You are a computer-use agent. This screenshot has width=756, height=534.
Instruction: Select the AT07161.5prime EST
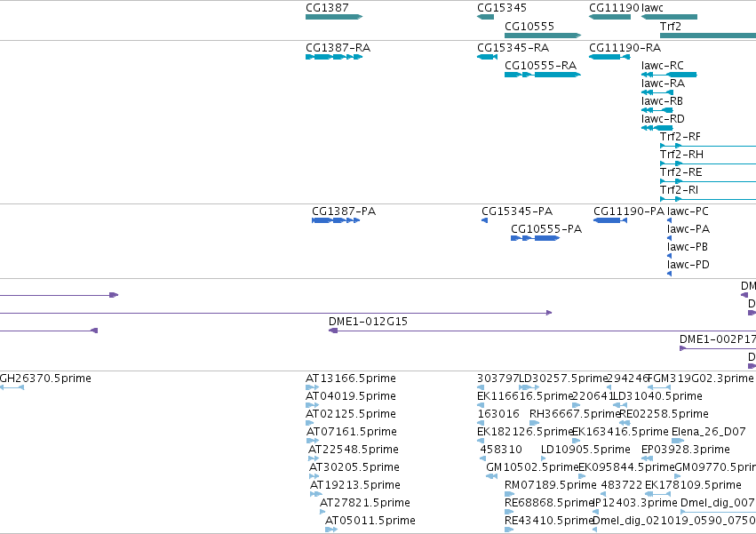click(313, 441)
